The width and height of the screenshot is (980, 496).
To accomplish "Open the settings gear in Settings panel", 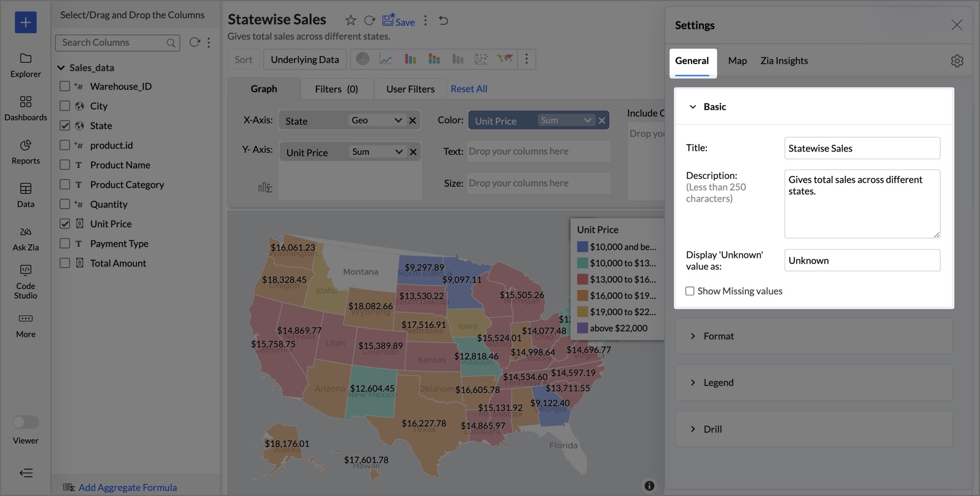I will click(957, 61).
